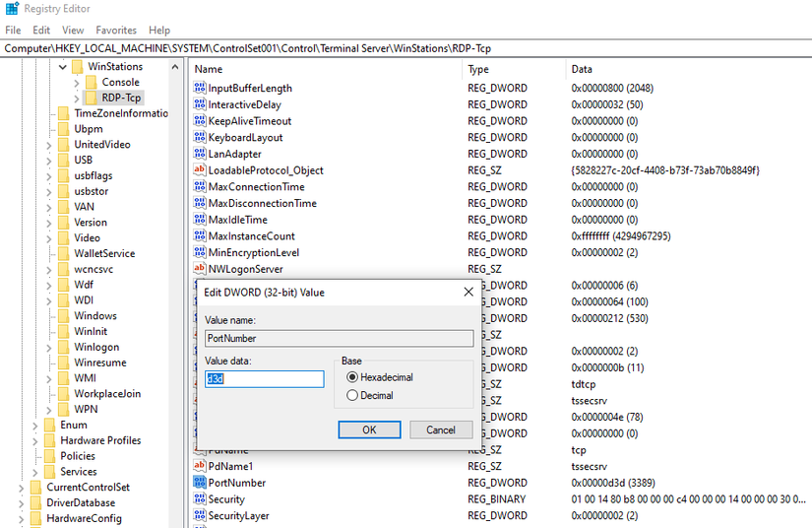Click the MaxConnectionTime DWORD icon
This screenshot has height=528, width=812.
[200, 186]
